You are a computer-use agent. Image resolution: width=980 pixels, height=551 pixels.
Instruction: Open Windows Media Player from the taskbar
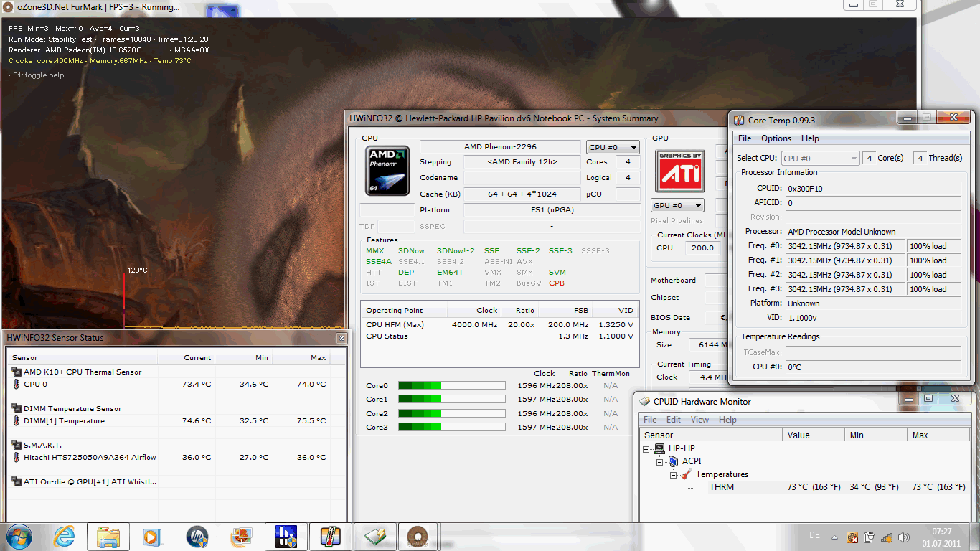point(152,536)
